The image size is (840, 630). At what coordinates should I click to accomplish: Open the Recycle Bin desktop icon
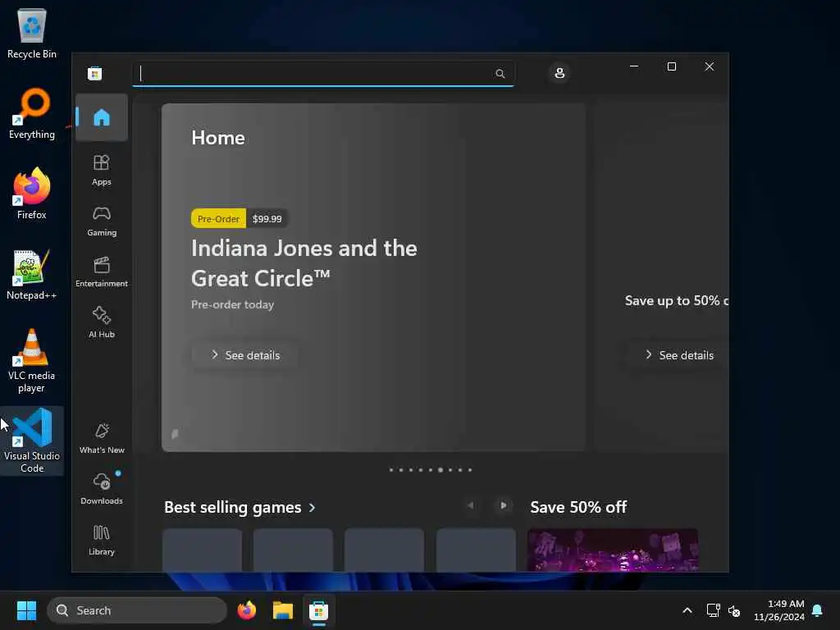pos(32,33)
